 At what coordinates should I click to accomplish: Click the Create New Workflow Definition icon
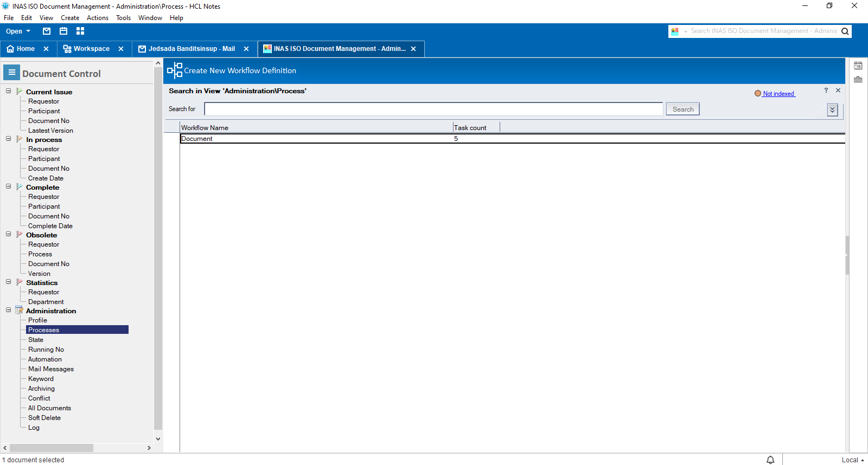(175, 70)
